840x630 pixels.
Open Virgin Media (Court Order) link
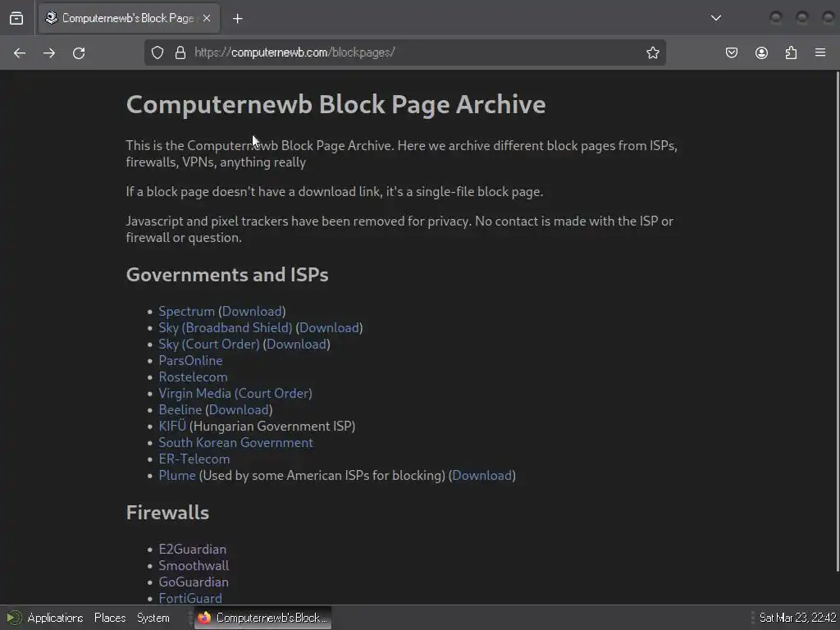[235, 393]
